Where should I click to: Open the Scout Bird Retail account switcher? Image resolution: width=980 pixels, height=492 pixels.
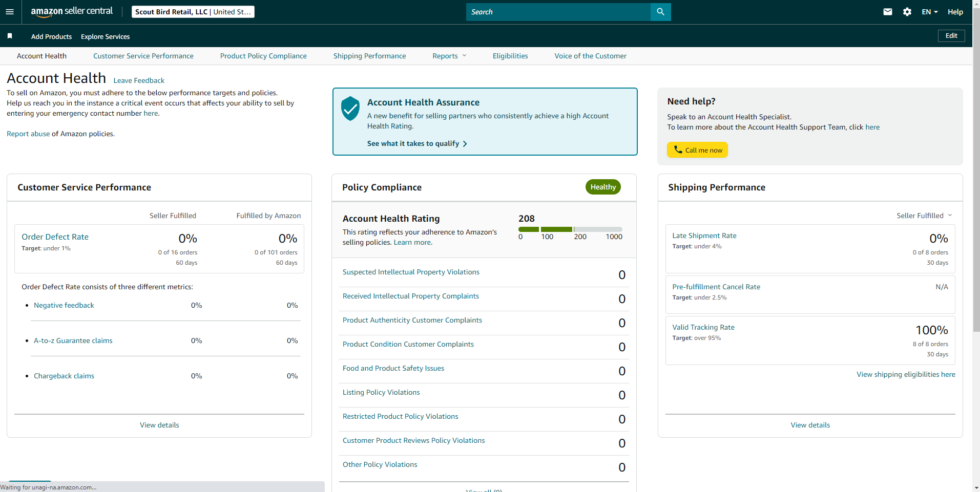[193, 12]
